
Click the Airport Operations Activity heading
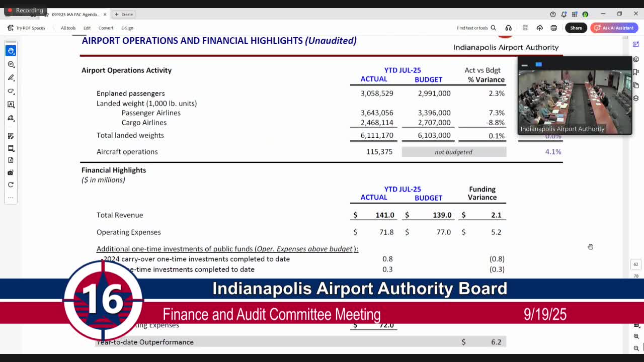[x=127, y=70]
